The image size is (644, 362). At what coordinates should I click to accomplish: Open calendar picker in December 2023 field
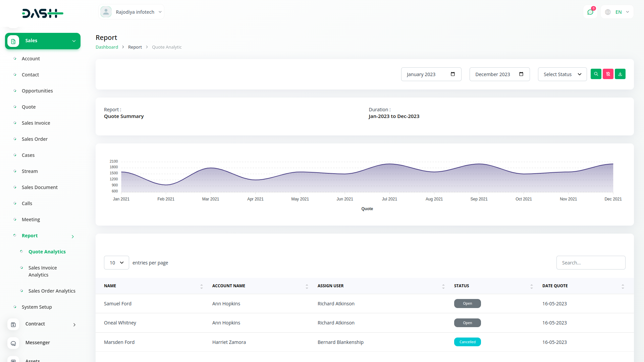coord(521,74)
